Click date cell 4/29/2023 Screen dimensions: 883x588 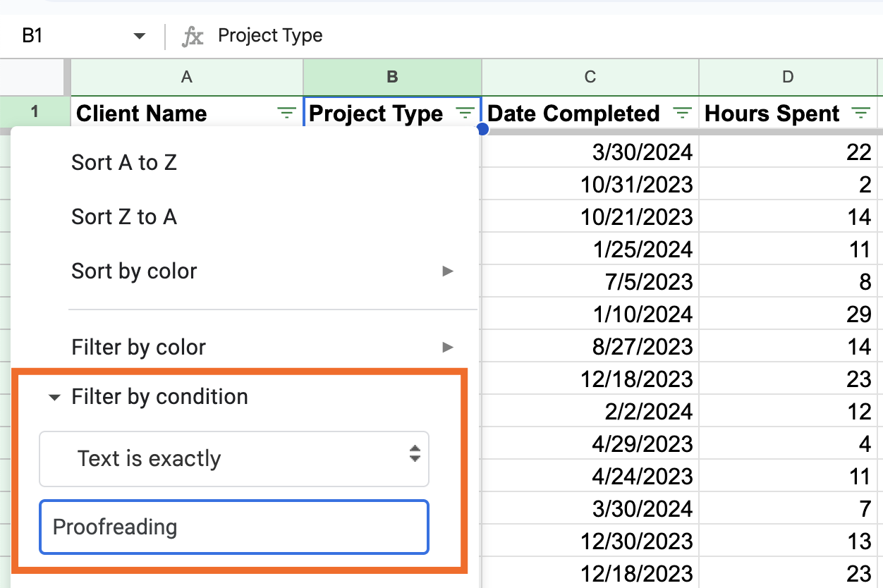point(590,444)
